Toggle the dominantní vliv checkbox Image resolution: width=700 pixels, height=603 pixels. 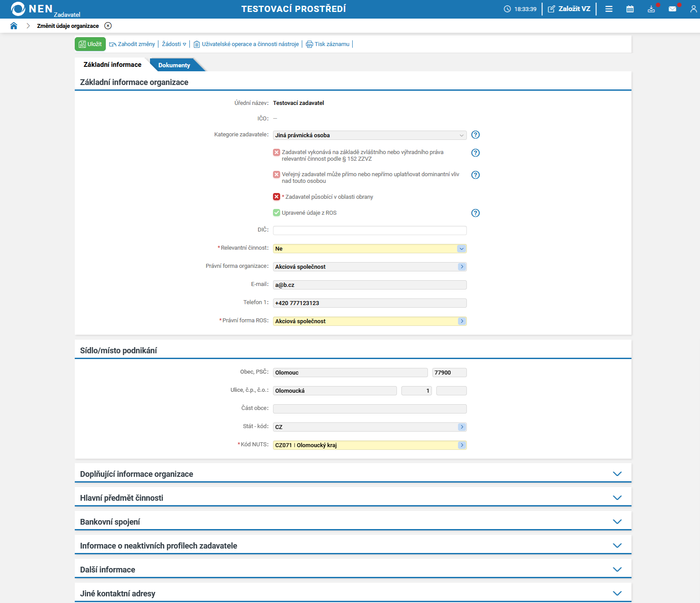[x=277, y=174]
